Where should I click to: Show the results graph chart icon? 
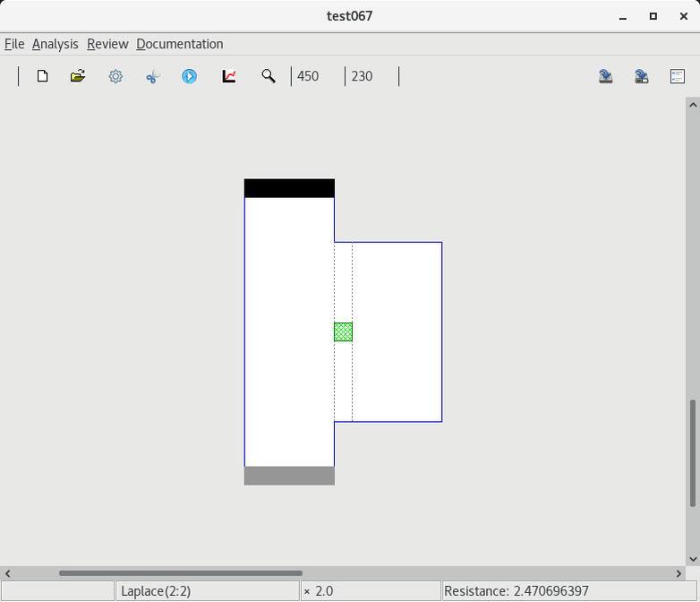[229, 76]
